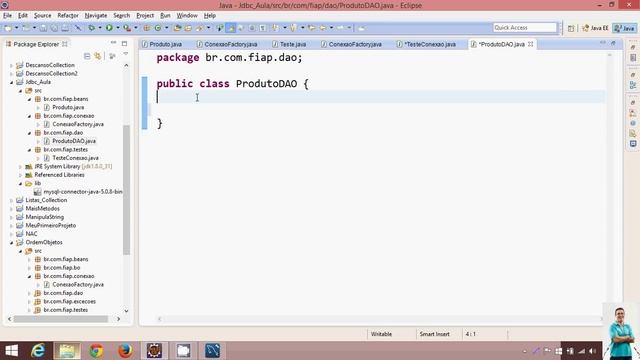The height and width of the screenshot is (360, 640).
Task: Open the Navigate menu
Action: tap(96, 16)
